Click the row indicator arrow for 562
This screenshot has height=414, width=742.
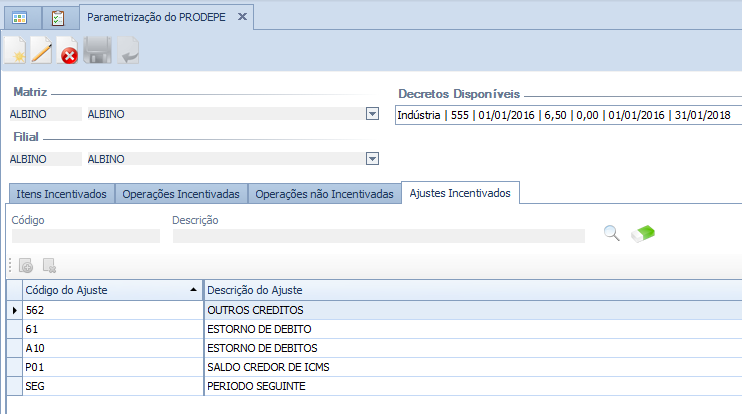(14, 310)
